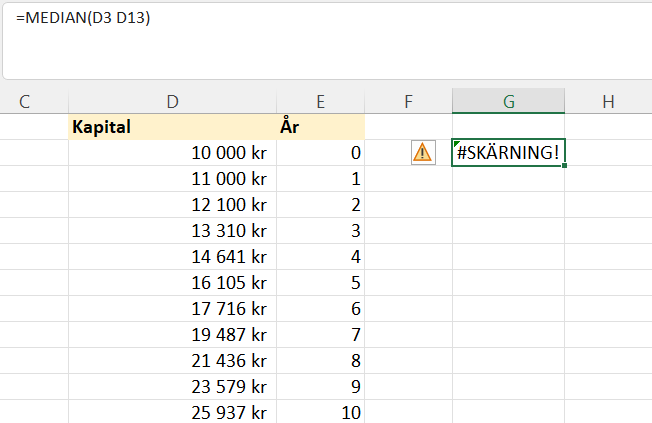Select the 10 000 kr cell
Viewport: 652px width, 423px height.
click(173, 153)
